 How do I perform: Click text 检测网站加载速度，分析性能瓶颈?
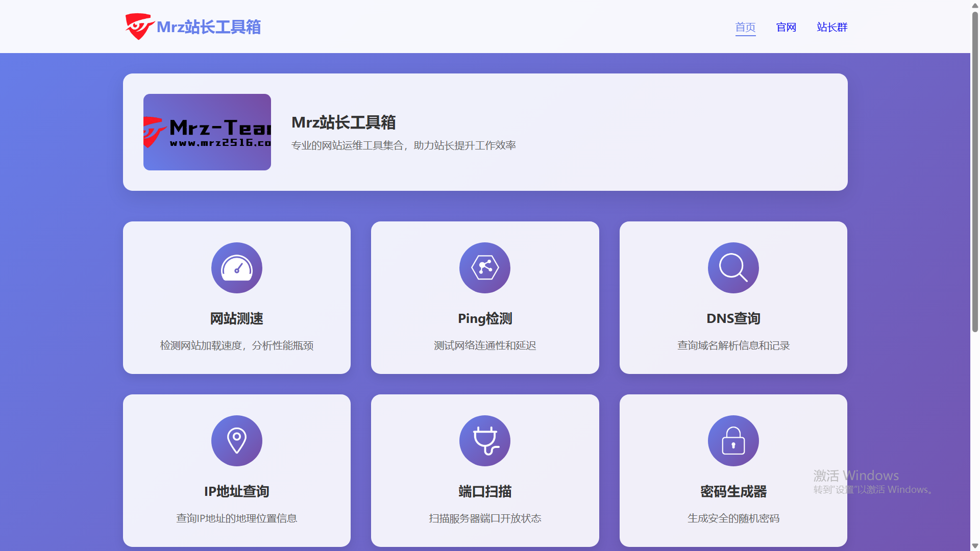(x=237, y=346)
